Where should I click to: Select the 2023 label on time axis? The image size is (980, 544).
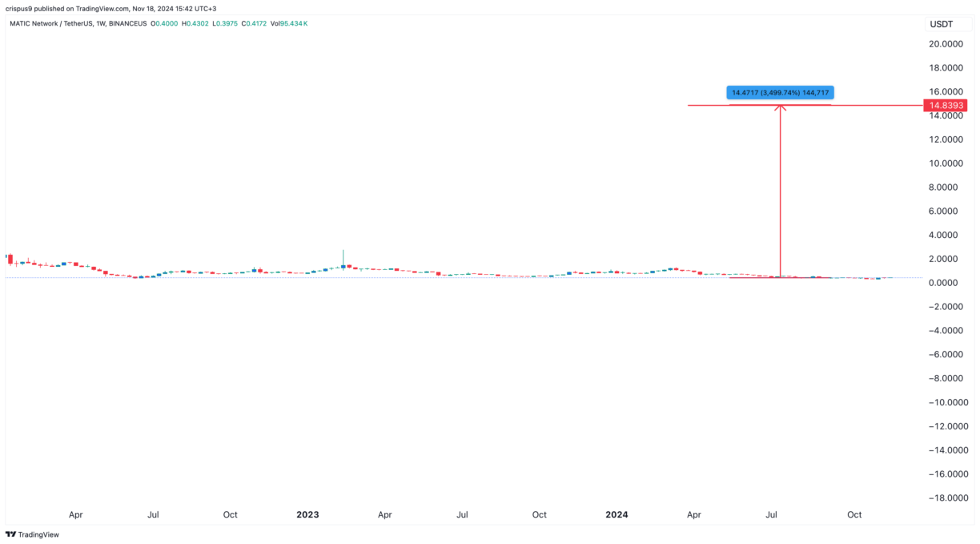tap(307, 514)
